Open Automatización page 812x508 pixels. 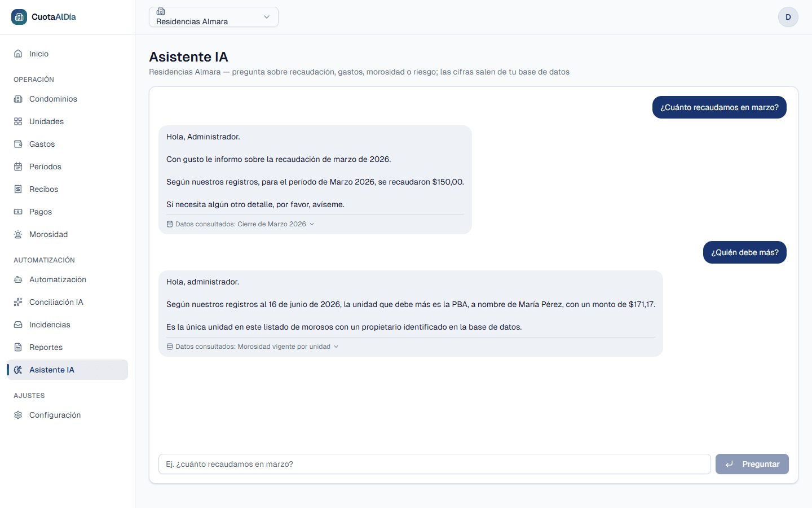pyautogui.click(x=68, y=279)
